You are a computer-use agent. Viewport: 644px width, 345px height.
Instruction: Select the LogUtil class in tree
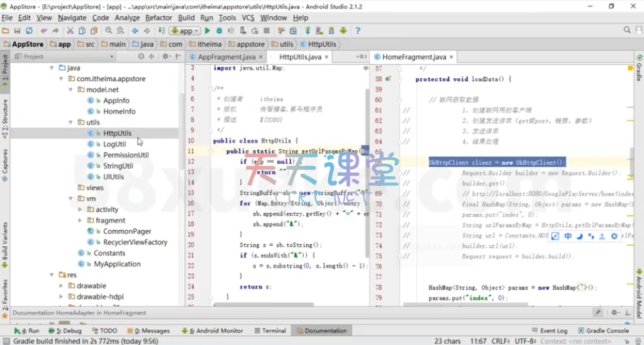[x=114, y=144]
